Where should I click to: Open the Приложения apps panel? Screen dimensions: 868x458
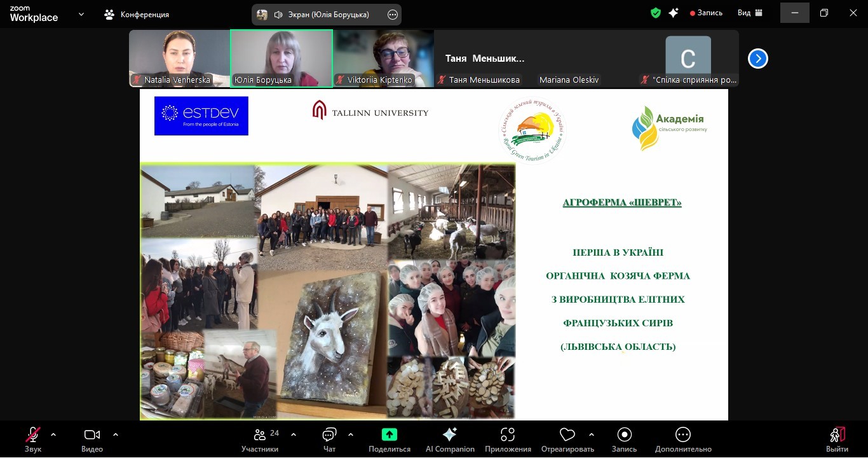point(507,439)
